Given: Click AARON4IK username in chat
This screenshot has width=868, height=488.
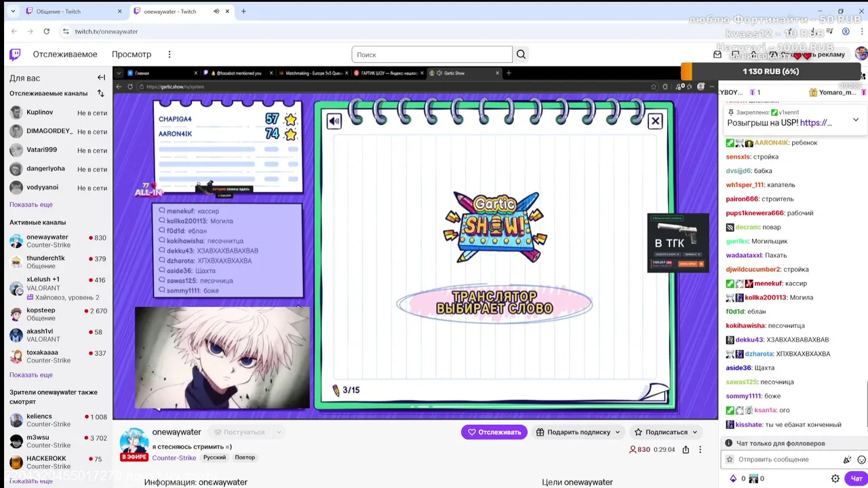Looking at the screenshot, I should [772, 143].
